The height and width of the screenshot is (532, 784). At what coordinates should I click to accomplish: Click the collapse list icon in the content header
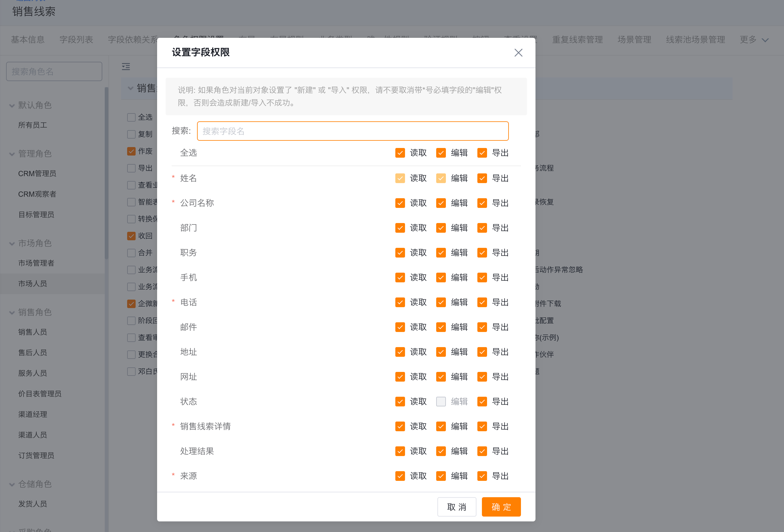click(126, 67)
